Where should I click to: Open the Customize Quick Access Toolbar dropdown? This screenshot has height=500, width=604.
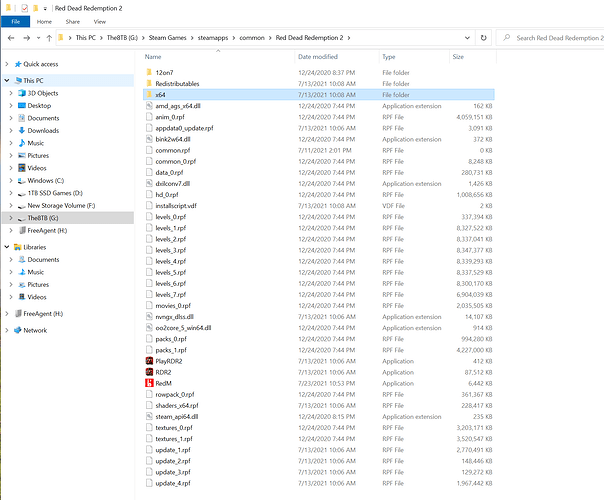click(x=45, y=8)
